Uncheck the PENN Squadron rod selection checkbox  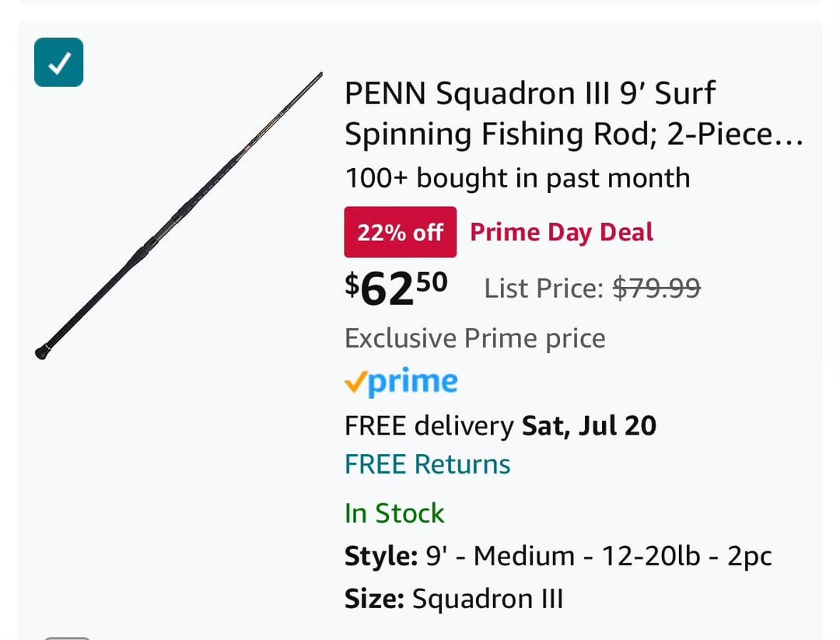[x=58, y=62]
